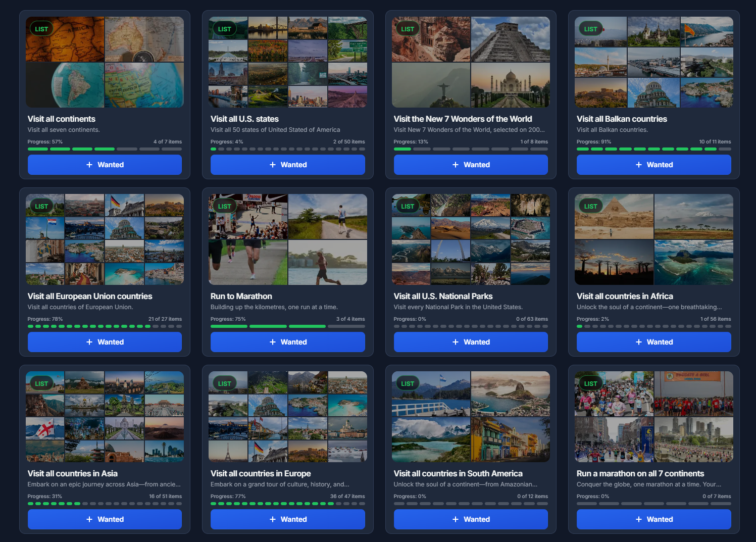Viewport: 756px width, 542px height.
Task: Click Wanted under New 7 Wonders card
Action: 471,165
